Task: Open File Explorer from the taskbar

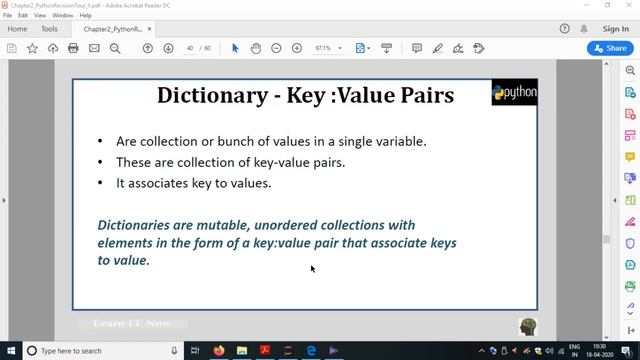Action: tap(242, 351)
